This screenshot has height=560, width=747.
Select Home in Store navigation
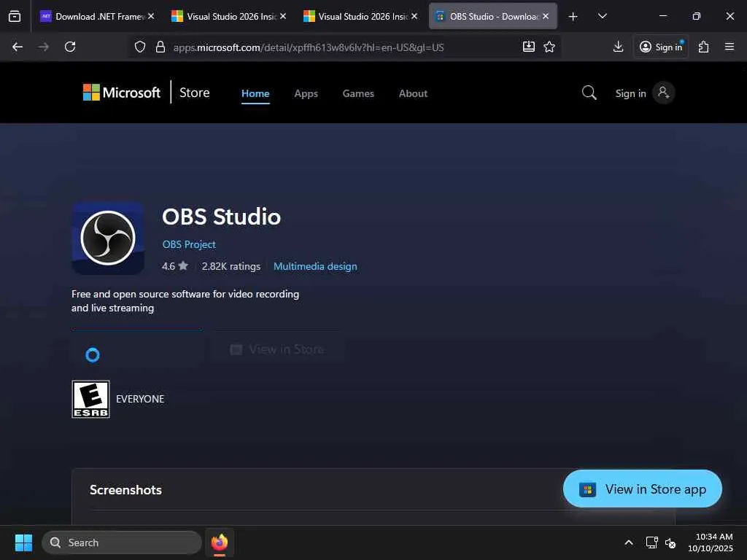(x=255, y=93)
